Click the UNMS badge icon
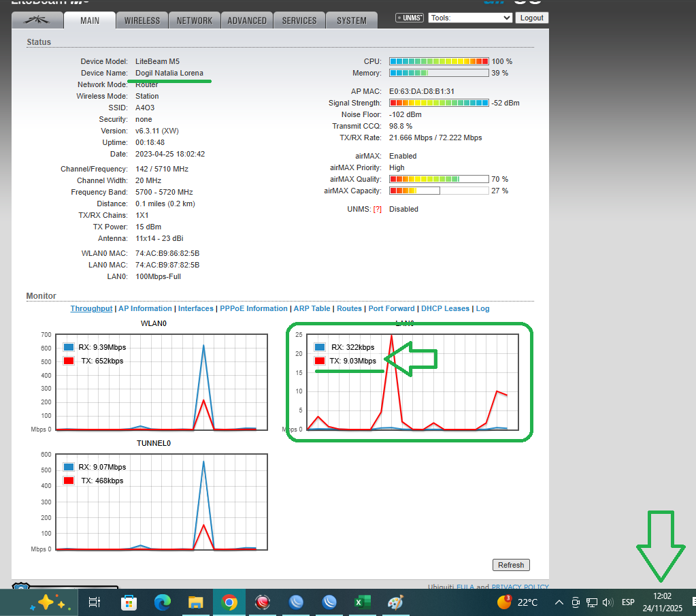Image resolution: width=696 pixels, height=616 pixels. 410,18
